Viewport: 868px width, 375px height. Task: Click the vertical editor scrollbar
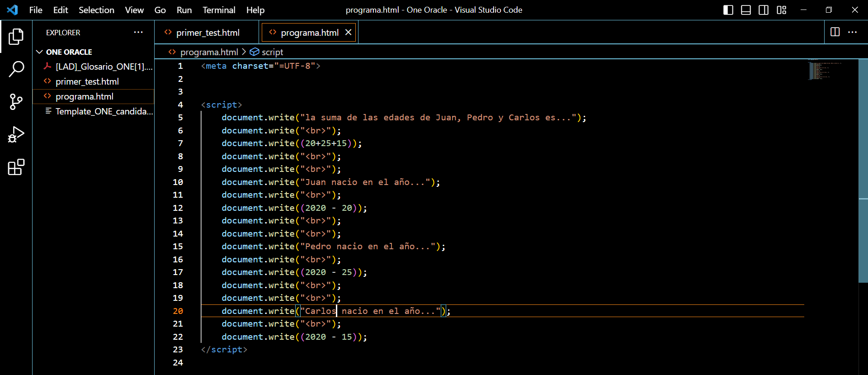(x=863, y=171)
